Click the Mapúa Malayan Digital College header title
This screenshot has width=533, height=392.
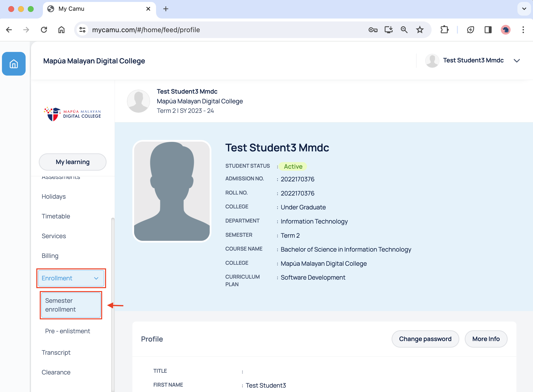[94, 61]
